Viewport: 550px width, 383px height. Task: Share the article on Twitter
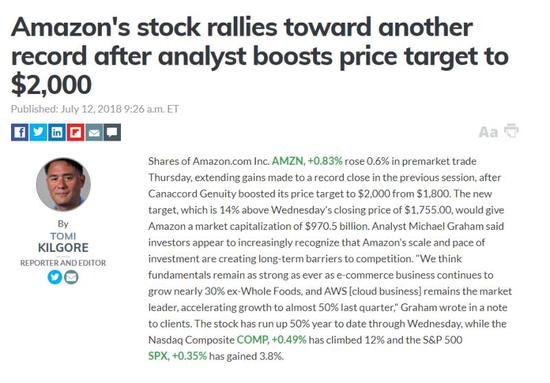coord(38,132)
